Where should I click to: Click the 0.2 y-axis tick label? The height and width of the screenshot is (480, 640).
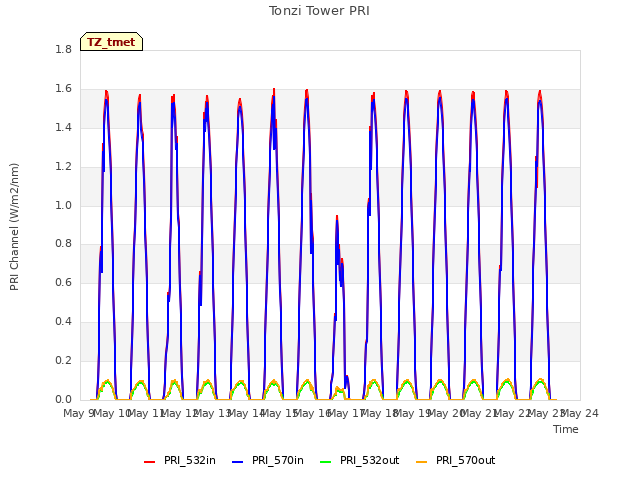coord(63,360)
